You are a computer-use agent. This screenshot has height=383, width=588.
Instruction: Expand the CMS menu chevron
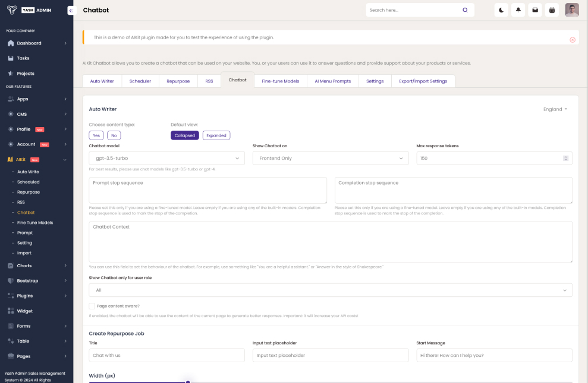pyautogui.click(x=65, y=114)
